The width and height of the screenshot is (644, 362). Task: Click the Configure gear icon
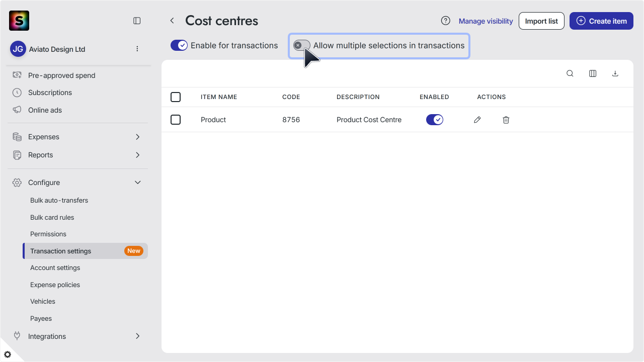point(17,183)
